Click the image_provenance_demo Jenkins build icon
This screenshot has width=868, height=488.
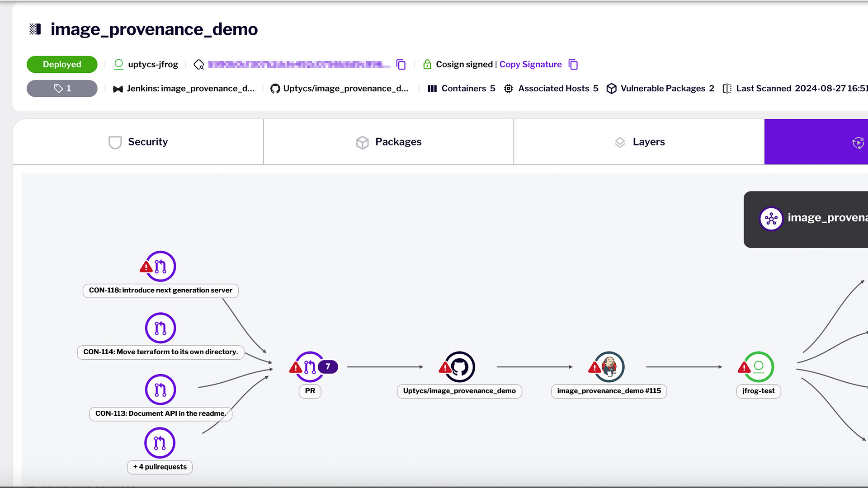[x=609, y=366]
